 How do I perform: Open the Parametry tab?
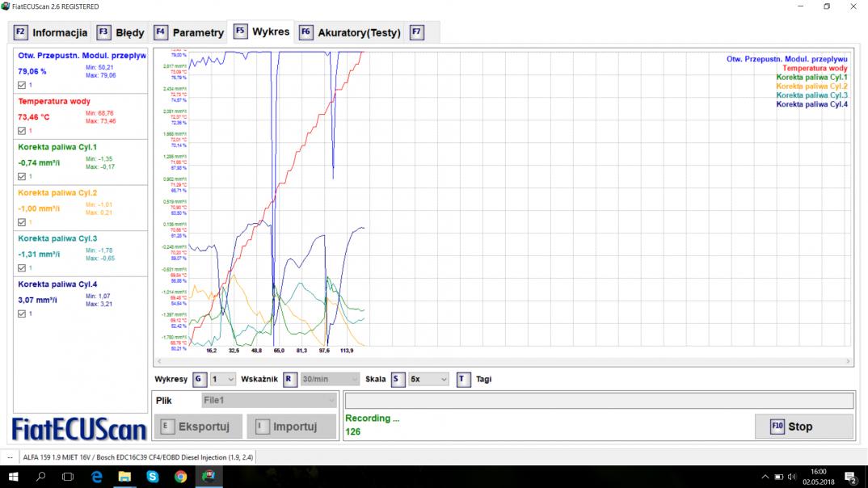click(189, 32)
